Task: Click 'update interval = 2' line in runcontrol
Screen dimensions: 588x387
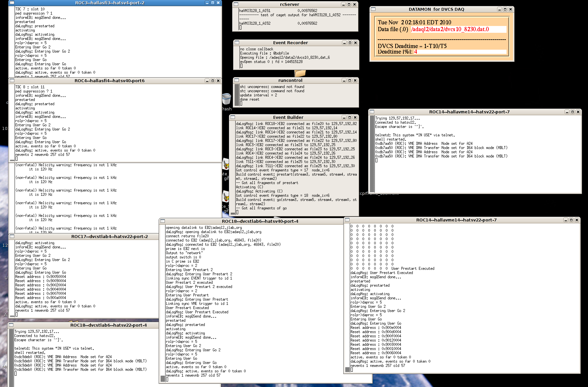Action: [x=258, y=95]
